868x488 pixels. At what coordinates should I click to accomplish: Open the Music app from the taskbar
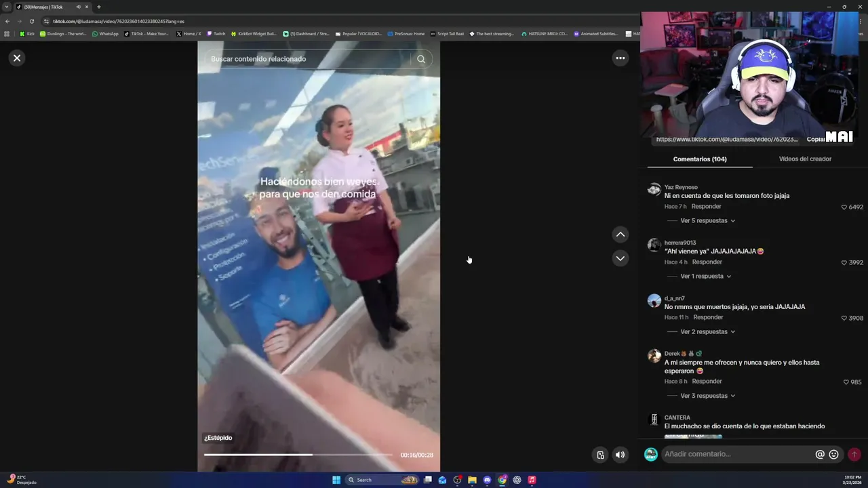pos(532,480)
